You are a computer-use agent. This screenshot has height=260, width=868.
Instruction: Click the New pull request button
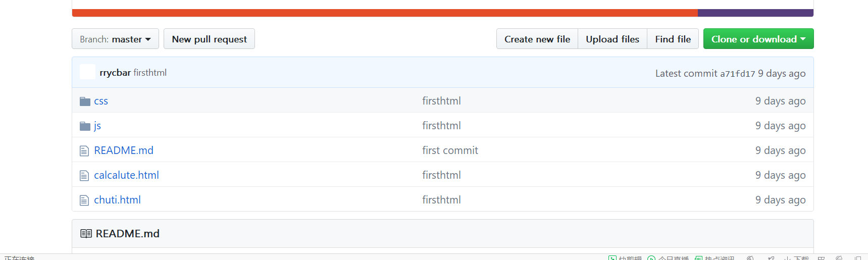pyautogui.click(x=209, y=39)
